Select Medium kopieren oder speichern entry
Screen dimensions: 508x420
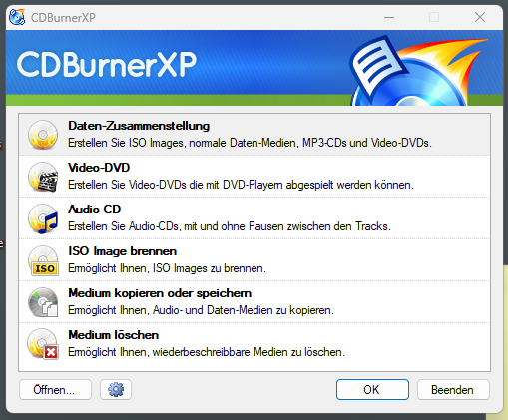pos(254,302)
